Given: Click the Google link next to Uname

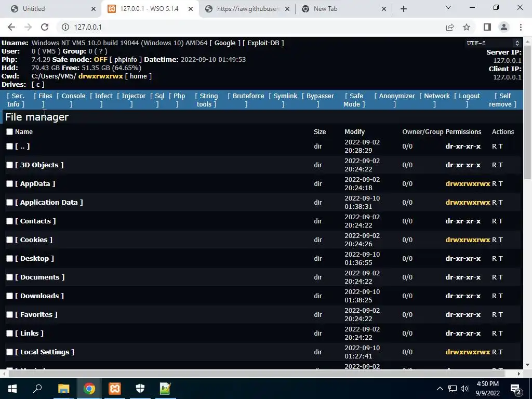Looking at the screenshot, I should 225,43.
